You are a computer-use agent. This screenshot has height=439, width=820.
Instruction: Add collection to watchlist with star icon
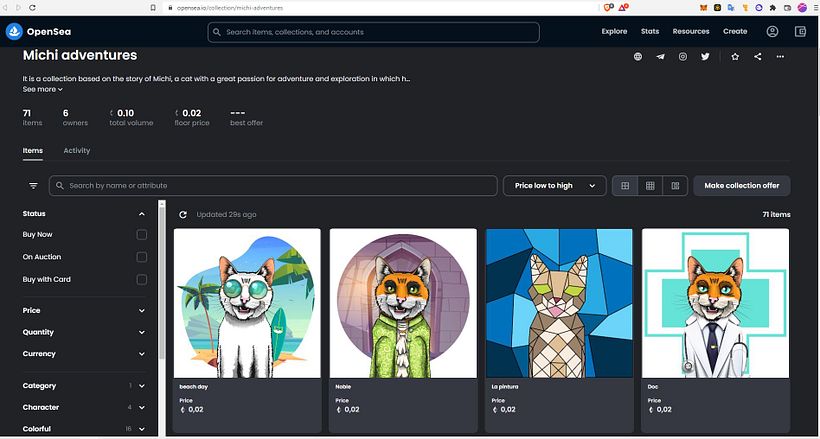point(735,57)
